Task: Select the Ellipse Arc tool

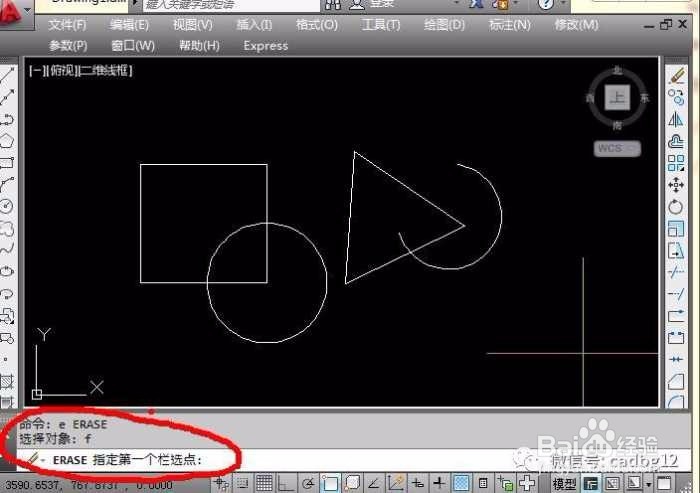Action: pyautogui.click(x=8, y=293)
